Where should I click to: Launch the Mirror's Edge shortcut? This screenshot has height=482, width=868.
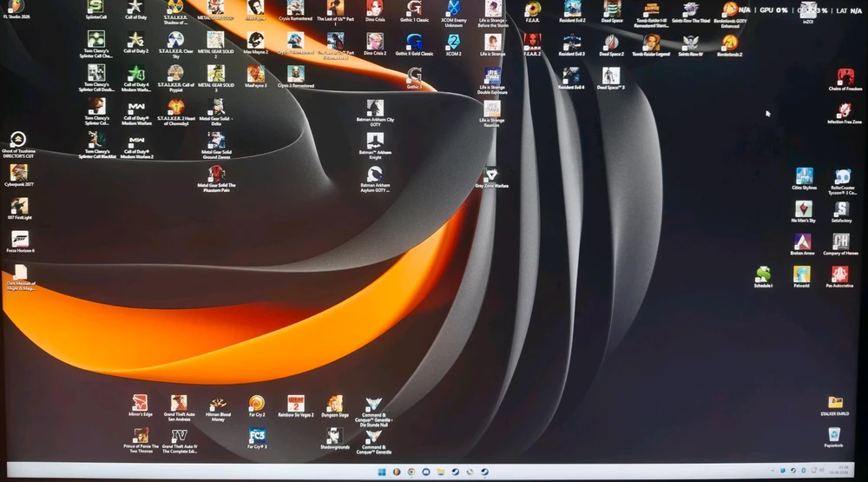coord(140,405)
